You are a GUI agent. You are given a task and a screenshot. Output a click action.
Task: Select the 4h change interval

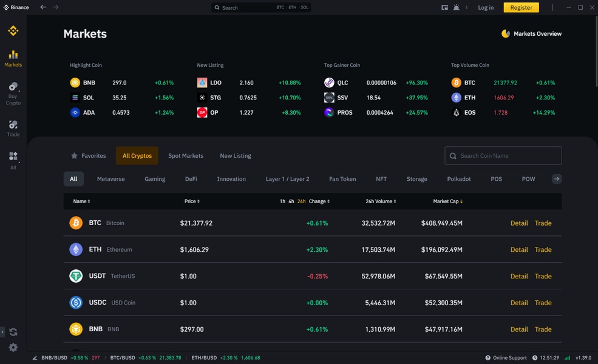pyautogui.click(x=291, y=201)
